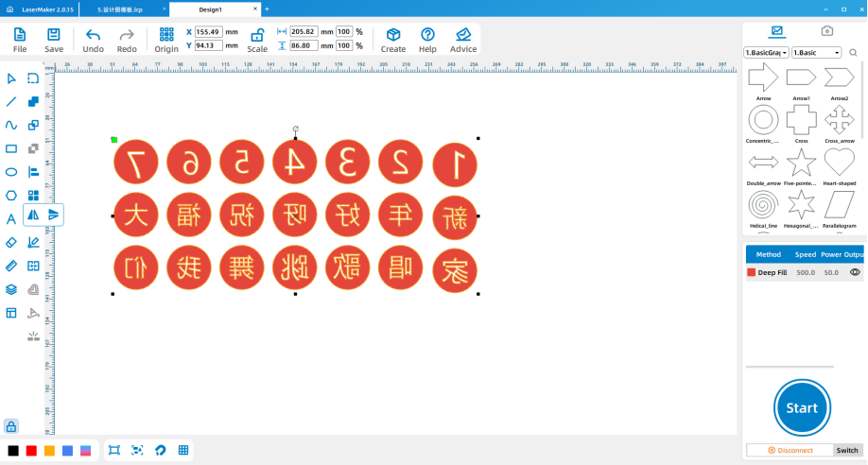Choose the Curve drawing tool
This screenshot has height=465, width=868.
click(x=11, y=125)
